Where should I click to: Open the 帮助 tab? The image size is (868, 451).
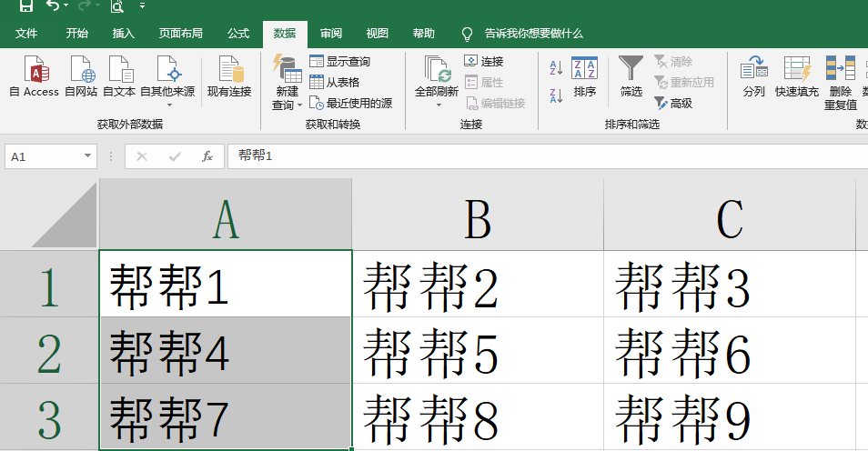tap(423, 34)
